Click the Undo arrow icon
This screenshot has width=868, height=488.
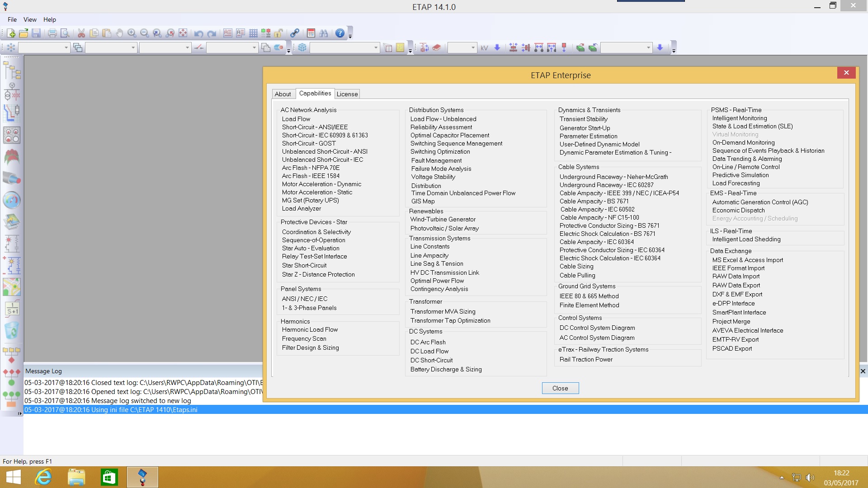pyautogui.click(x=199, y=33)
